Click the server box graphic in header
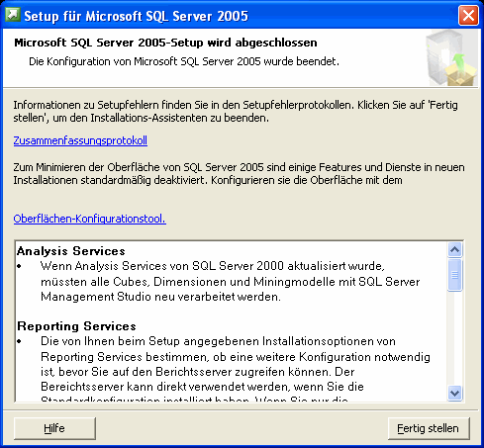 click(451, 57)
